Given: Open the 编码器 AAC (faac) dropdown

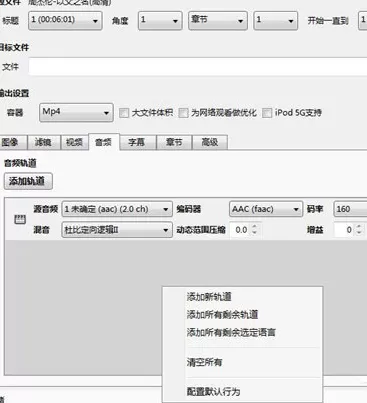Looking at the screenshot, I should [266, 209].
